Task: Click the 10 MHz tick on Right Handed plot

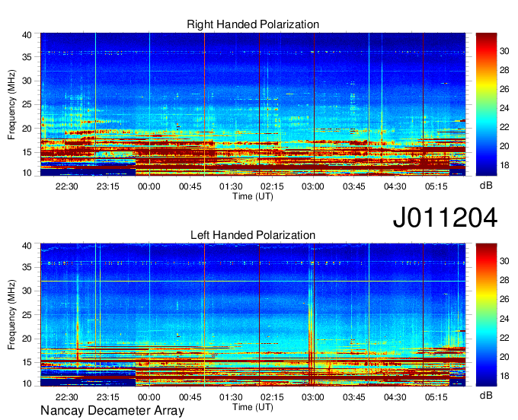Action: coord(27,173)
